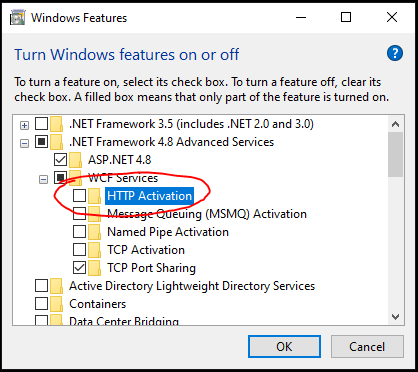Viewport: 418px width, 372px height.
Task: Close the Windows Features window
Action: click(392, 17)
